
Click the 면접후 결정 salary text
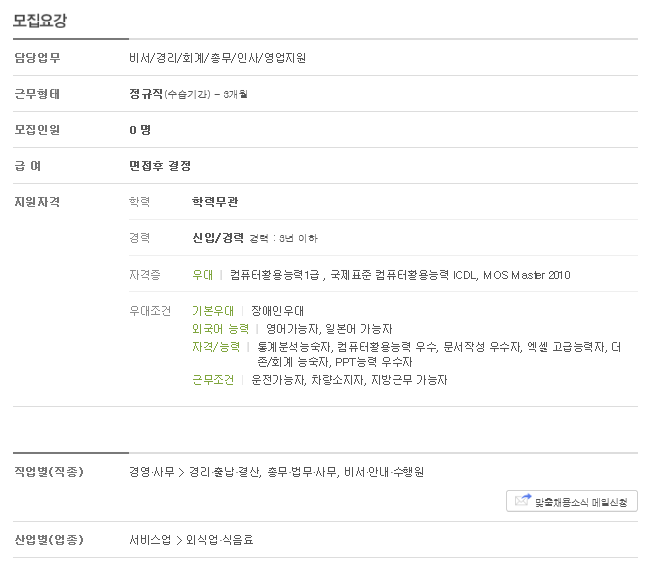tap(160, 165)
